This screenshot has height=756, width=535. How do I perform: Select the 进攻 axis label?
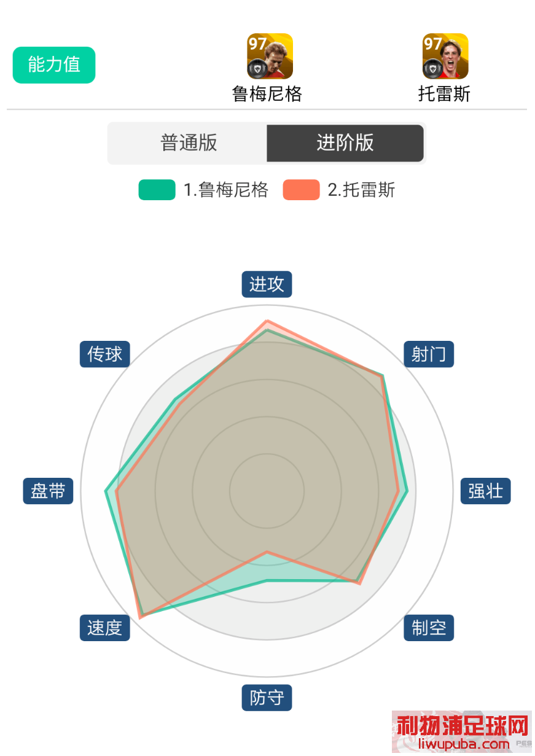[267, 284]
